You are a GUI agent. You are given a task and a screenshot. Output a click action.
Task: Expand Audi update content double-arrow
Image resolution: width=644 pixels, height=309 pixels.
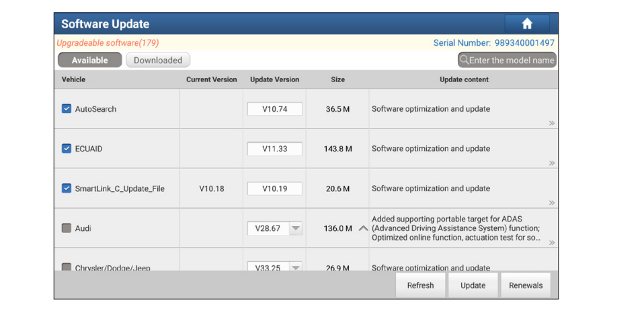click(x=552, y=243)
